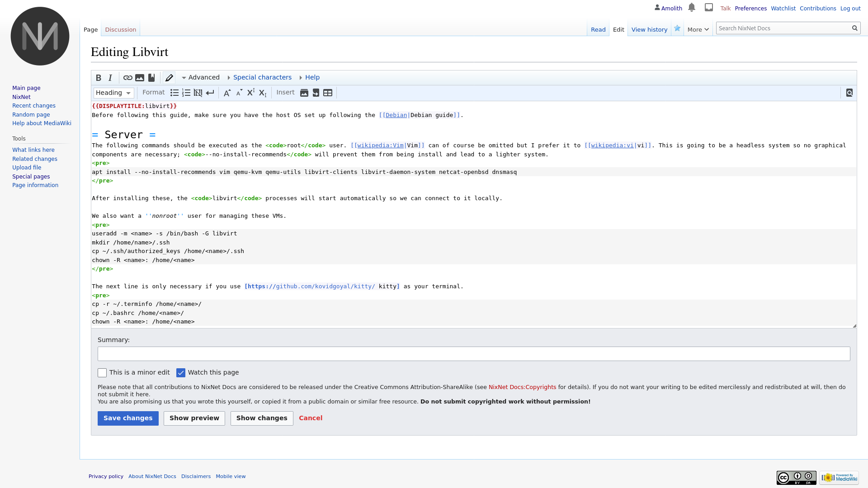This screenshot has height=488, width=868.
Task: Save changes to the page
Action: [x=128, y=418]
